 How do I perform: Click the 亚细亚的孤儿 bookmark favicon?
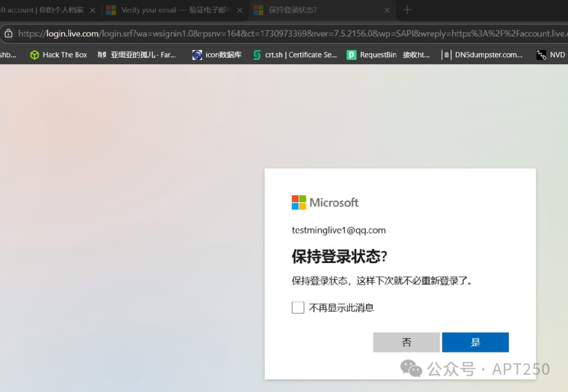(x=102, y=55)
